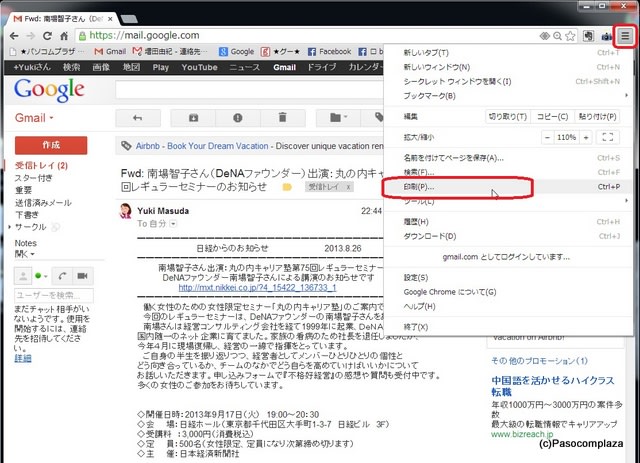Click YouTube in the Google black bar
The width and height of the screenshot is (640, 463).
pos(199,67)
